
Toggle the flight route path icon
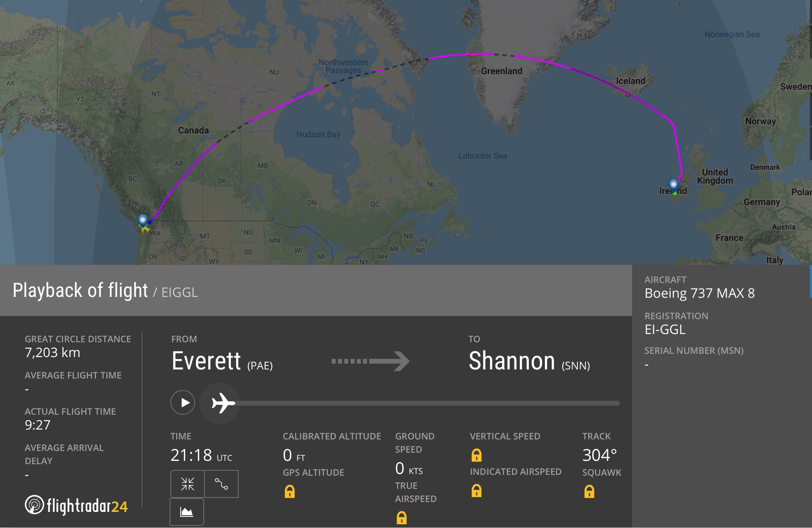click(221, 484)
